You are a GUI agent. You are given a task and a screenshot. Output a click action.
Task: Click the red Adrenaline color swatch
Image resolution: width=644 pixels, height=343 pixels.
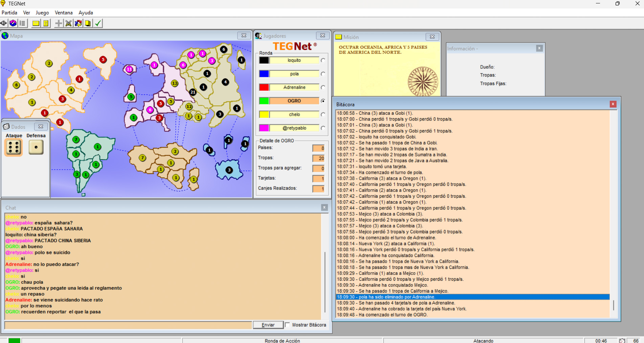pos(264,87)
